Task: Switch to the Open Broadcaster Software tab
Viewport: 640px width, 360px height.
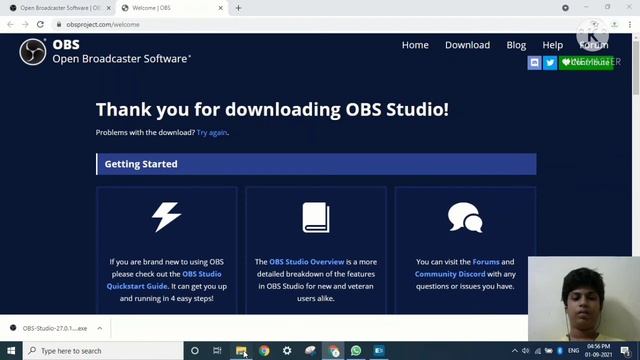Action: click(x=60, y=8)
